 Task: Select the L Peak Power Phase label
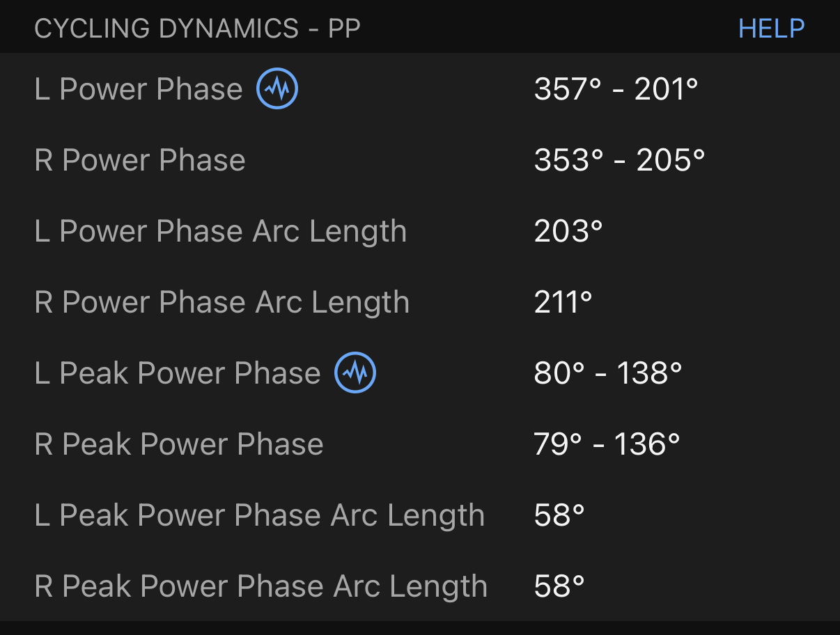178,373
